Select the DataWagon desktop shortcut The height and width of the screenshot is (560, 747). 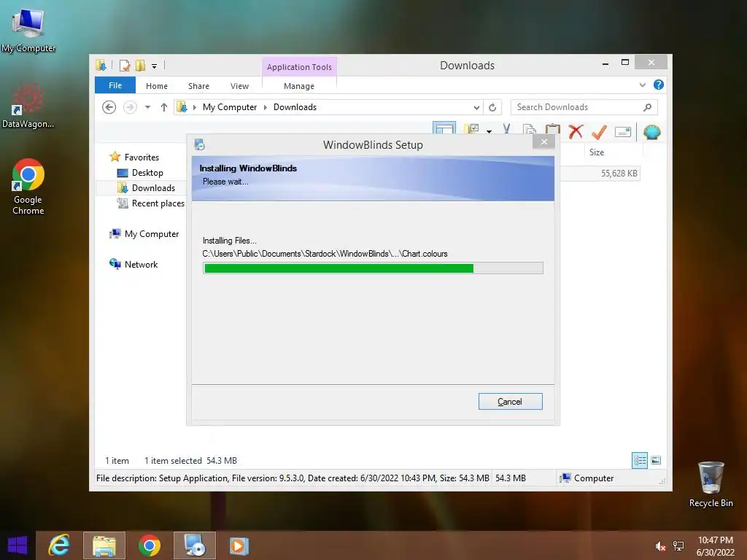[x=28, y=106]
